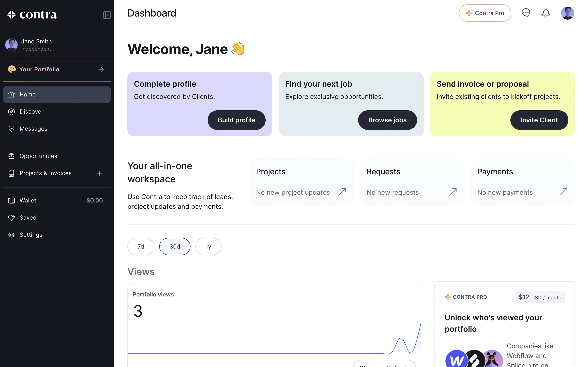Open Settings from the sidebar
Viewport: 588px width, 367px height.
(31, 234)
